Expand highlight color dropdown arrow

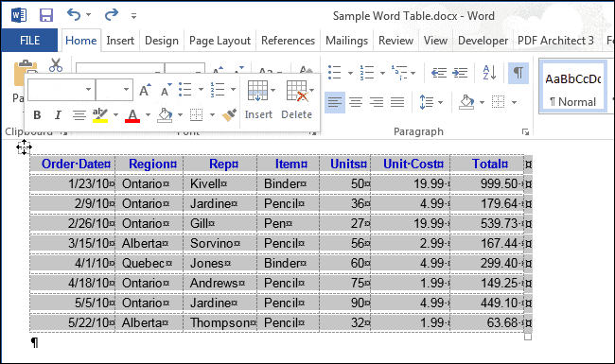[115, 114]
